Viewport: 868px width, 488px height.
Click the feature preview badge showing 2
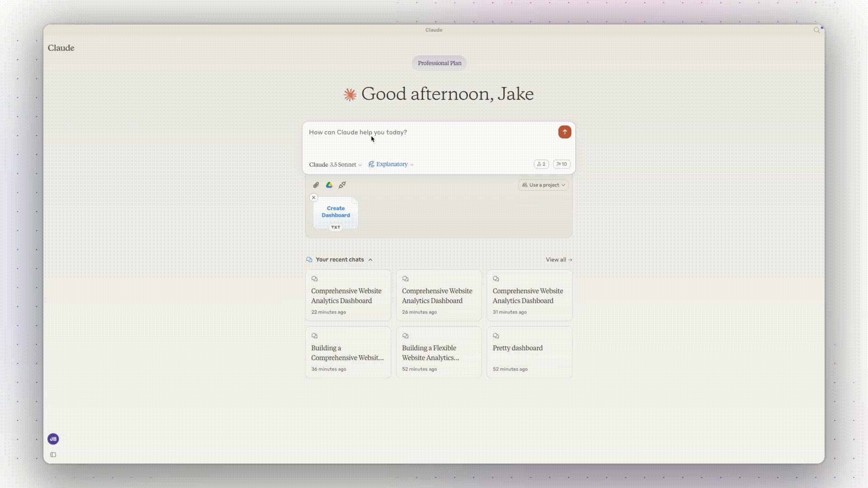coord(541,164)
